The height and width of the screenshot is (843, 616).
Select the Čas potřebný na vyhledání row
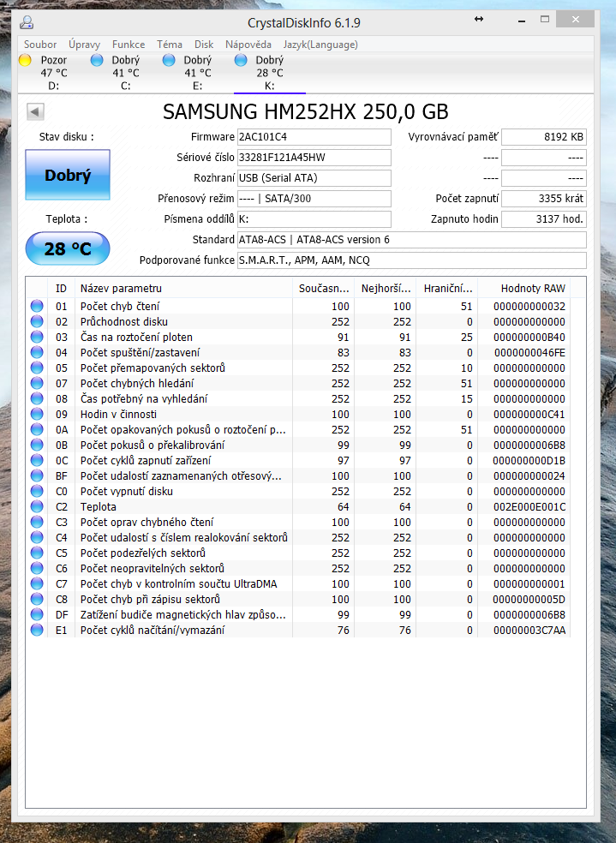[298, 399]
